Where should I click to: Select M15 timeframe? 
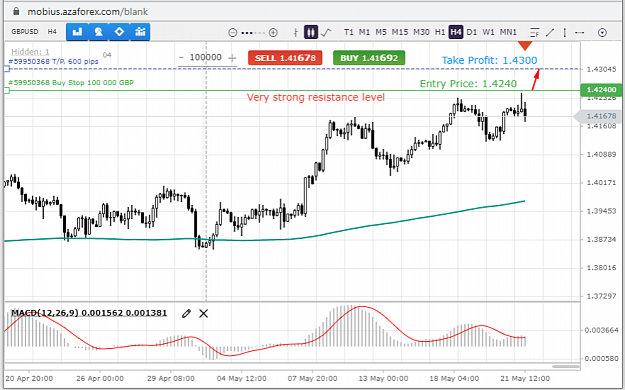(x=400, y=32)
